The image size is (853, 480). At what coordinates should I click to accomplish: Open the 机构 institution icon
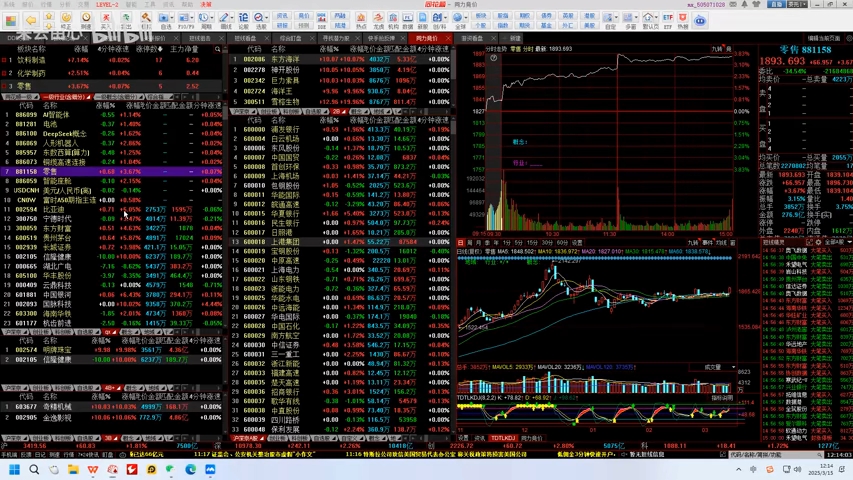point(393,21)
